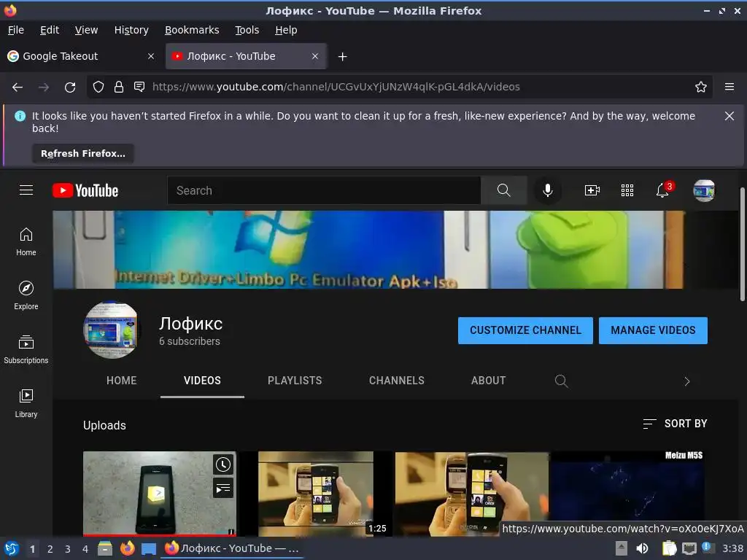Open the account avatar menu
747x560 pixels.
(704, 190)
